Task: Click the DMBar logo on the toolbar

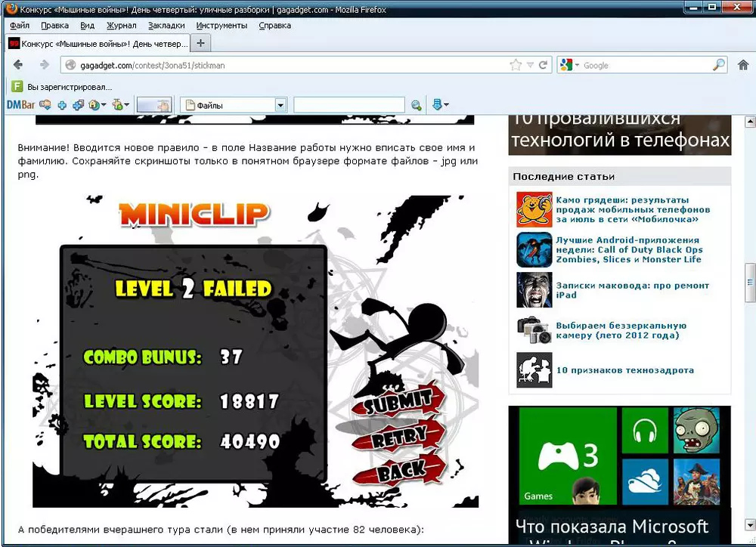Action: click(x=21, y=105)
